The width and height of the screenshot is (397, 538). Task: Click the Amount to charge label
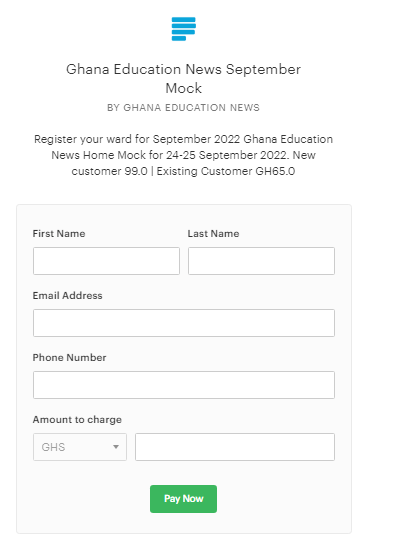pyautogui.click(x=77, y=420)
